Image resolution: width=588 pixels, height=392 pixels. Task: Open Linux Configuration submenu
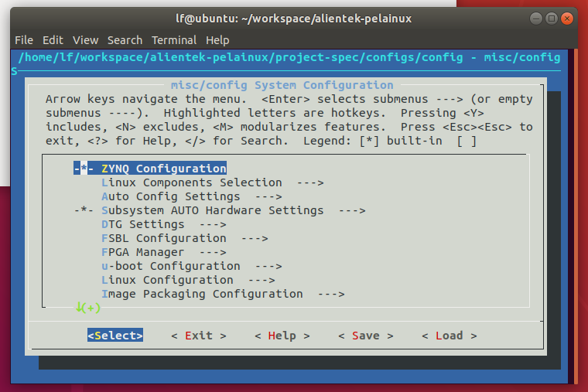[188, 280]
